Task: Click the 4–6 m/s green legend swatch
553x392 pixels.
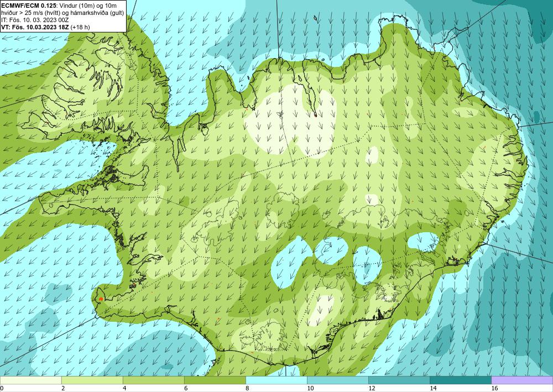Action: 153,380
